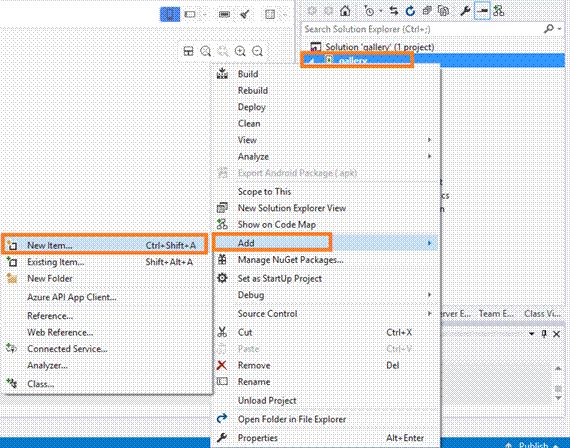The width and height of the screenshot is (570, 448).
Task: Expand the Source Control submenu
Action: pos(325,313)
